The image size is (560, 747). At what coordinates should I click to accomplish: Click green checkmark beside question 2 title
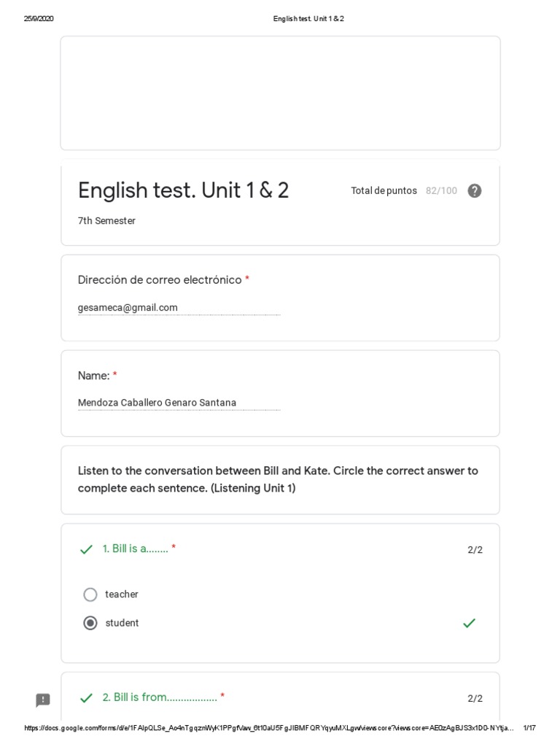(86, 698)
